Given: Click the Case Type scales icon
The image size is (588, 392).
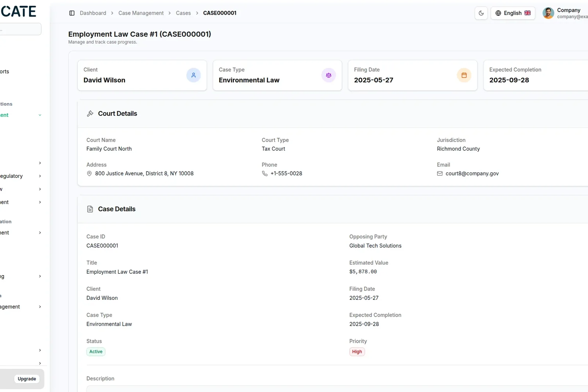Looking at the screenshot, I should click(x=329, y=75).
